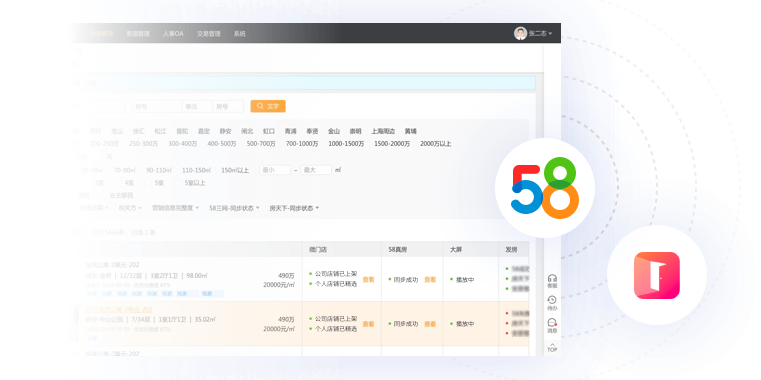
Task: Select the 虹口 district filter
Action: [x=269, y=131]
